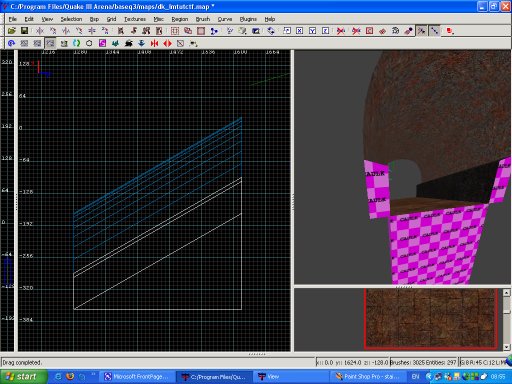512x384 pixels.
Task: Click the Save map icon
Action: (24, 31)
